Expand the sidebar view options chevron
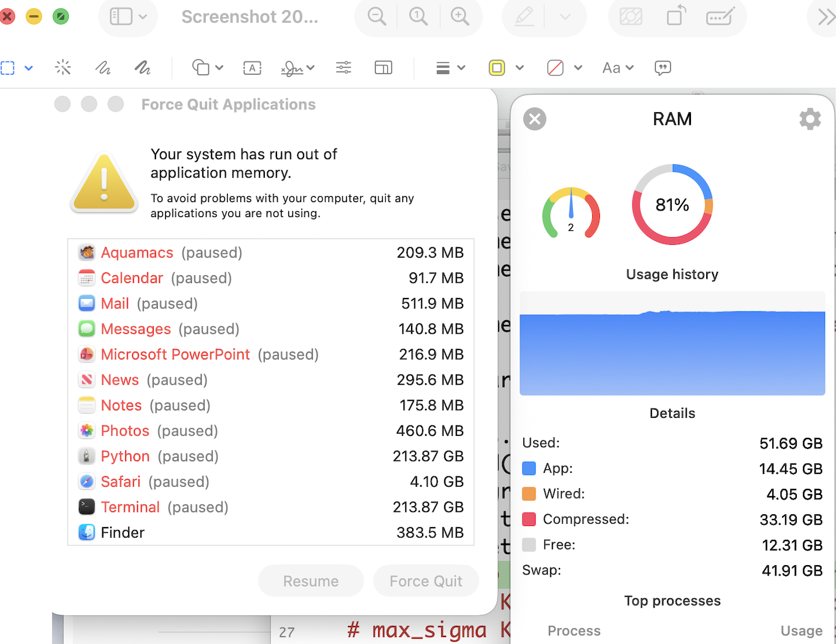The height and width of the screenshot is (644, 836). pos(144,16)
